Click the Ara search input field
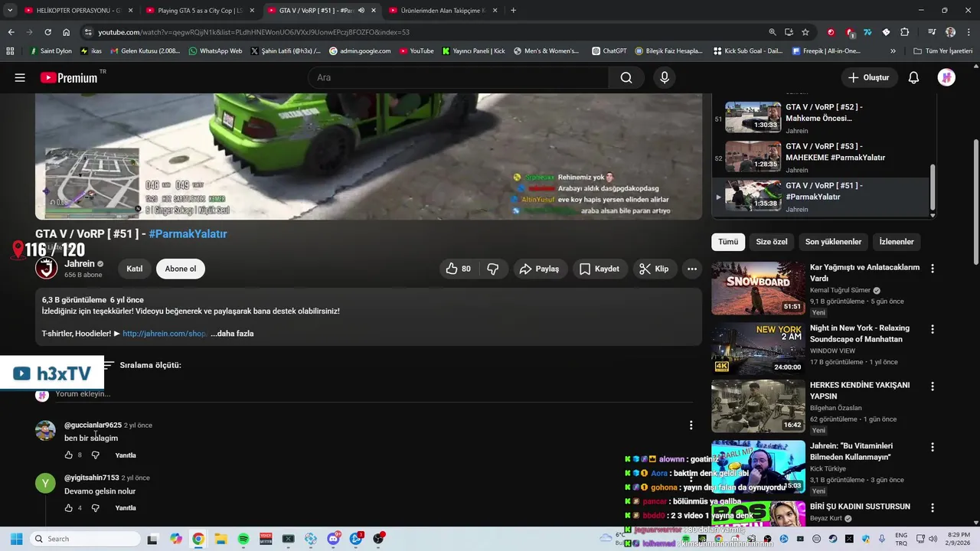 coord(459,77)
